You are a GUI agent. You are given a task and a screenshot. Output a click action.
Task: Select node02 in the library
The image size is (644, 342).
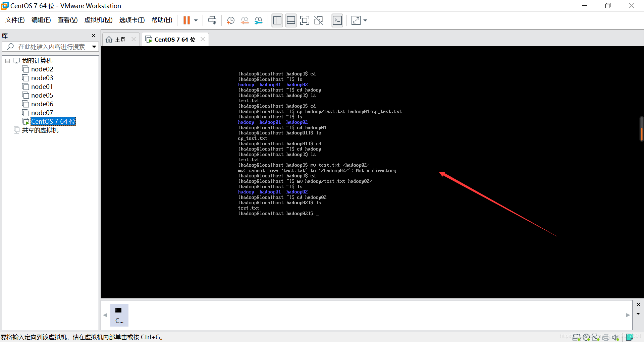point(42,69)
